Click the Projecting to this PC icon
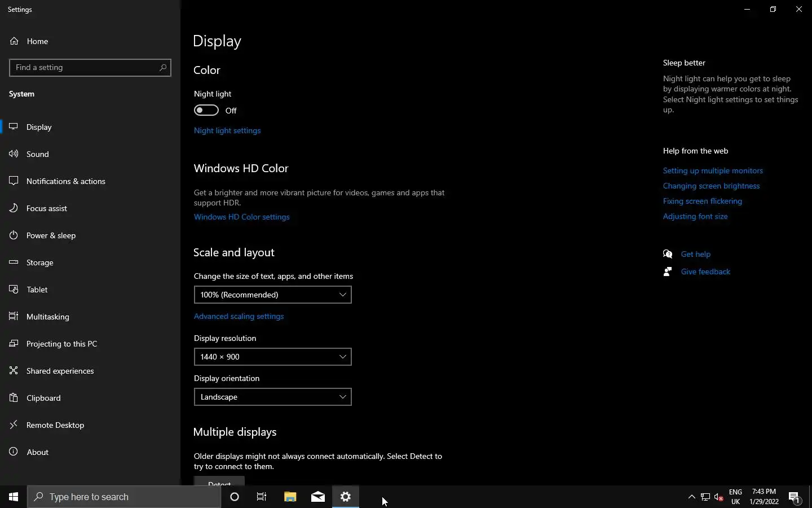Image resolution: width=812 pixels, height=508 pixels. (14, 344)
